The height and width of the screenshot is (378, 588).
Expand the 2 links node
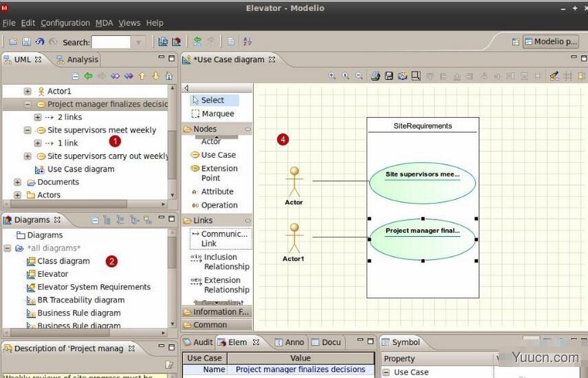point(38,117)
